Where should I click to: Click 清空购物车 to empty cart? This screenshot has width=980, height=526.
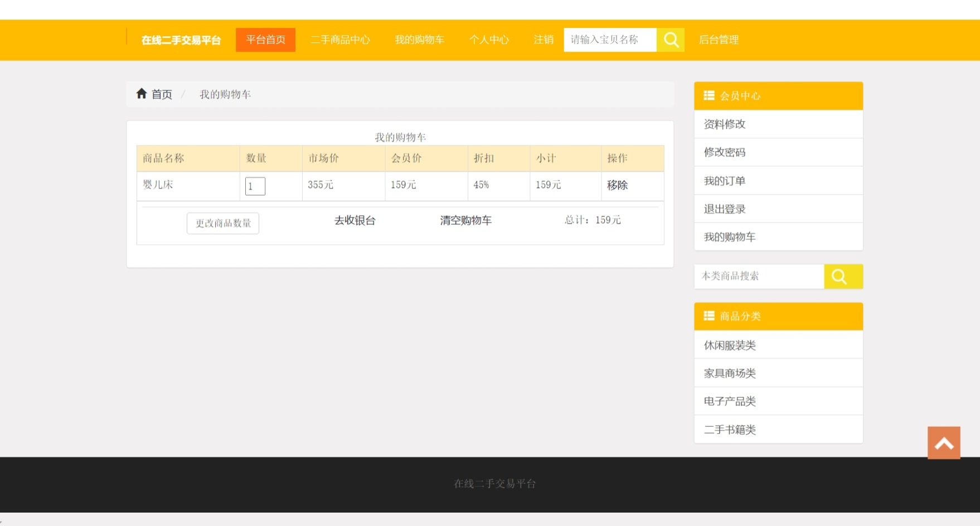(465, 220)
